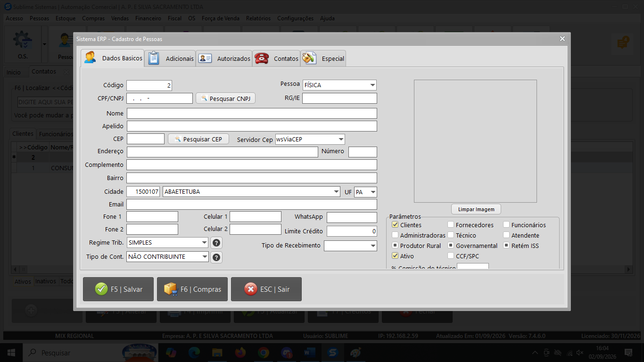Uncheck the Clientes checkbox
Viewport: 644px width, 362px height.
pos(395,225)
